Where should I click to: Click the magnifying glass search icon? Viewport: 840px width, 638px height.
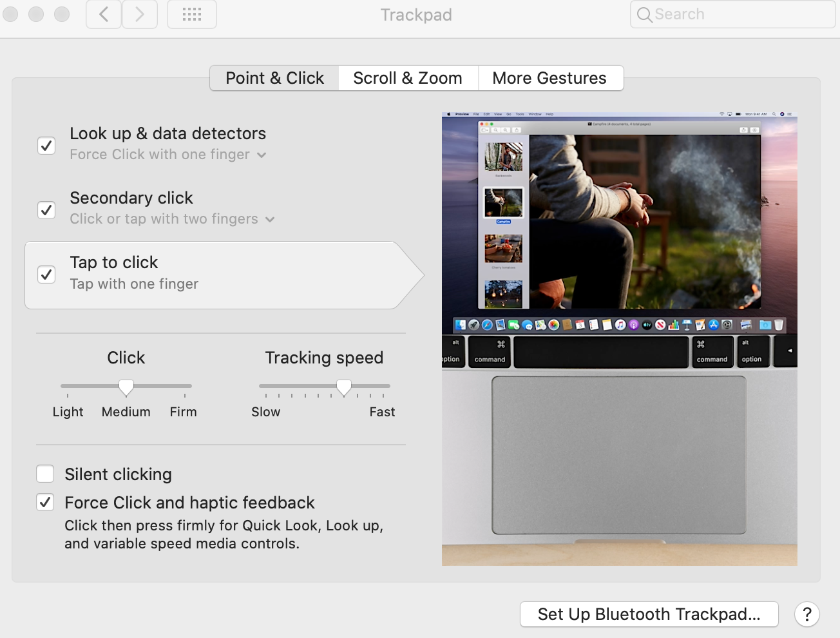pos(644,14)
